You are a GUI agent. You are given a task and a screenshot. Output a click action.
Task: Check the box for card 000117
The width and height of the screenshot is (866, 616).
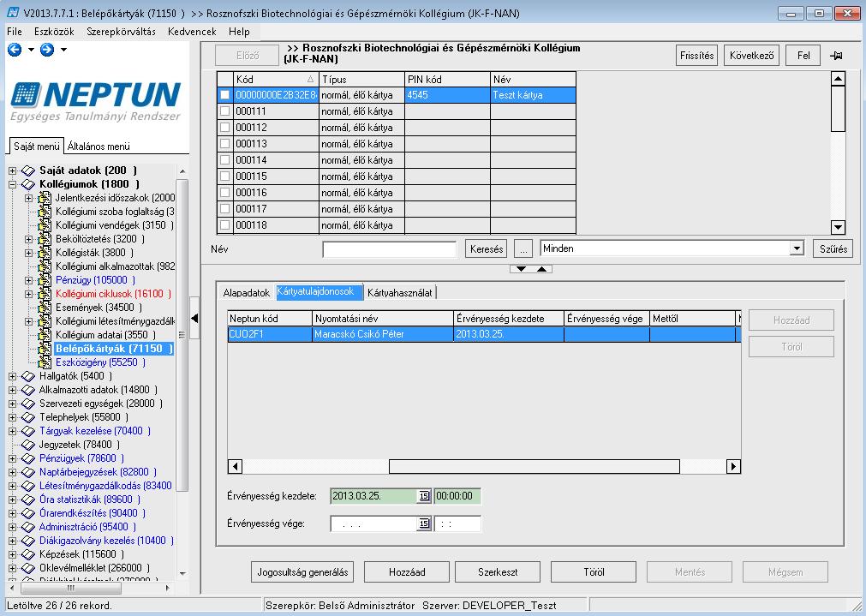[x=224, y=209]
